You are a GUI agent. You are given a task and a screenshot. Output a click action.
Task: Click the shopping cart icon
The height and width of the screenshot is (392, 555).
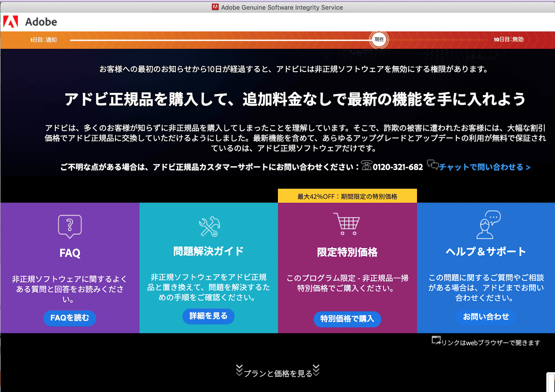pyautogui.click(x=346, y=224)
